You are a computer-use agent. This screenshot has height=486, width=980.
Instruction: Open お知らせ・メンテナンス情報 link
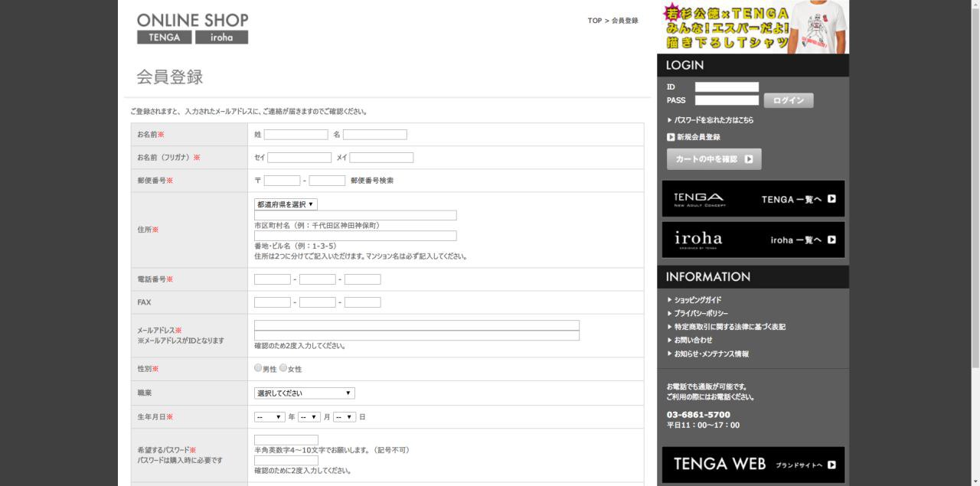coord(711,354)
